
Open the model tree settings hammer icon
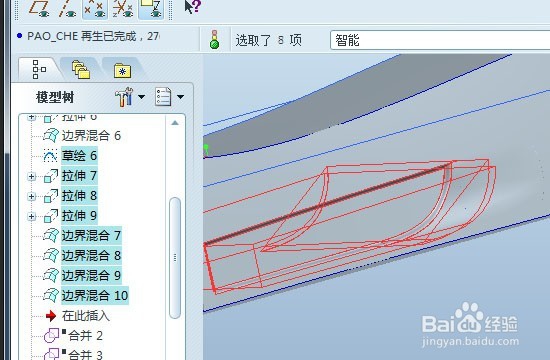click(x=124, y=97)
